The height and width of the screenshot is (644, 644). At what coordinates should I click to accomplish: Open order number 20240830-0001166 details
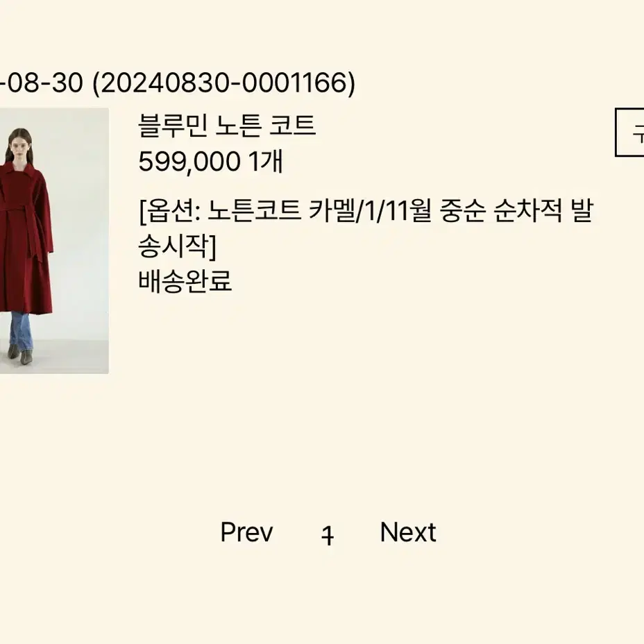click(224, 83)
